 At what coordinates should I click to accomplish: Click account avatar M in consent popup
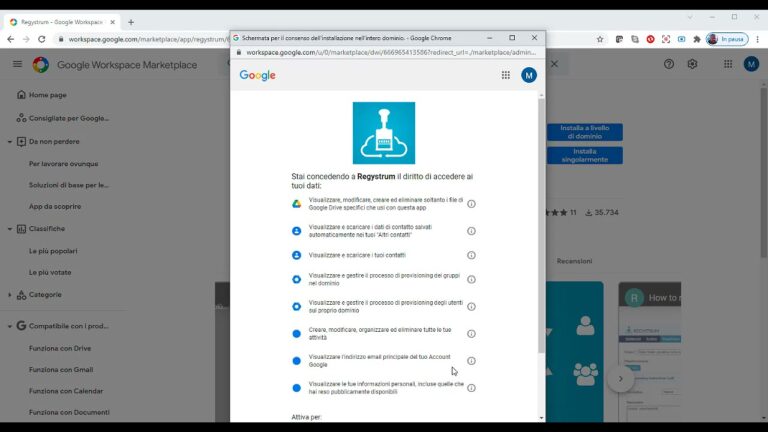(x=528, y=75)
